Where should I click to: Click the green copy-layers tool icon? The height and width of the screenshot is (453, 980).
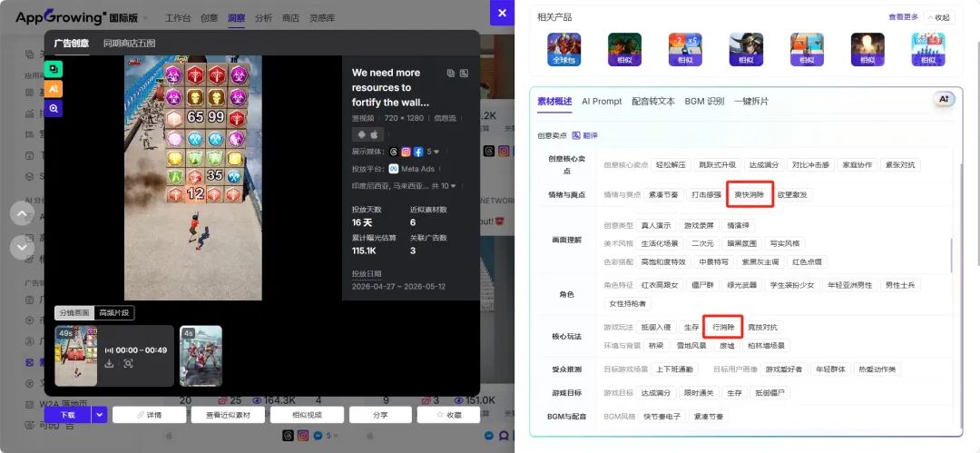(x=54, y=69)
